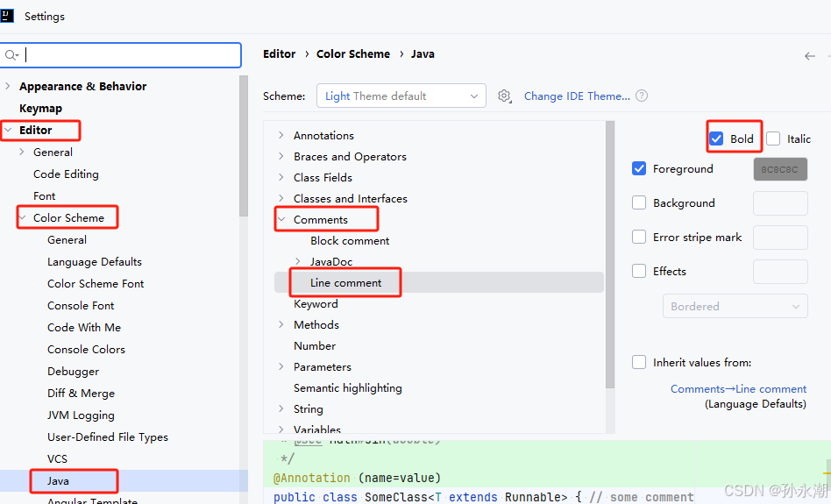
Task: Collapse the Editor section chevron
Action: [x=8, y=130]
